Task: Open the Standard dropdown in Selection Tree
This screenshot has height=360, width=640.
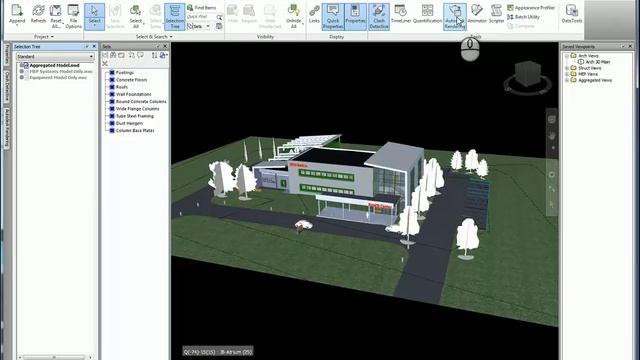Action: (55, 56)
